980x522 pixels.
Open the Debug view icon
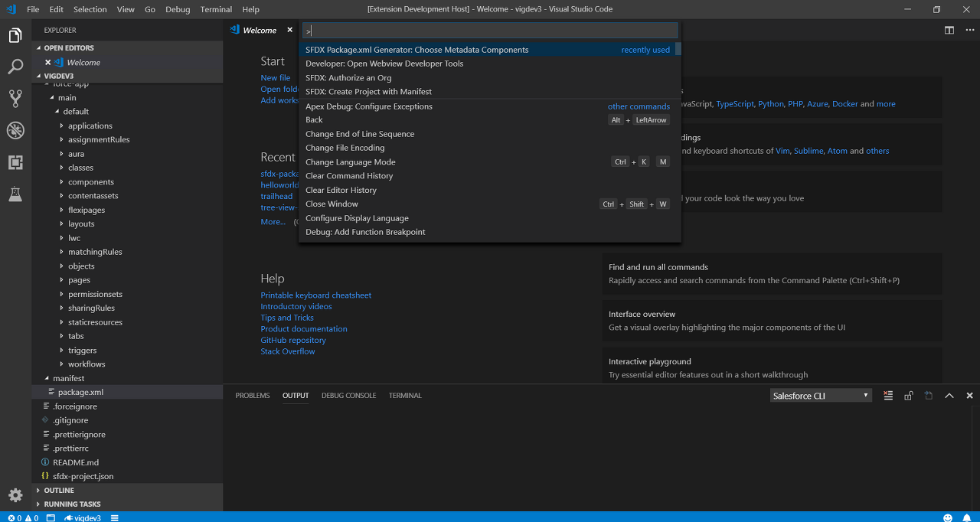tap(15, 130)
